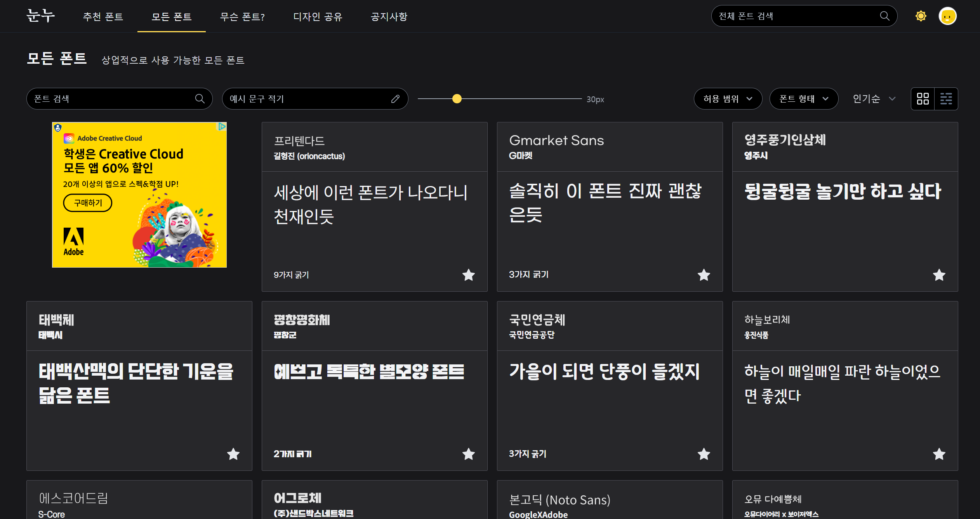Viewport: 980px width, 519px height.
Task: Open the 무슨 폰트? menu
Action: 242,17
